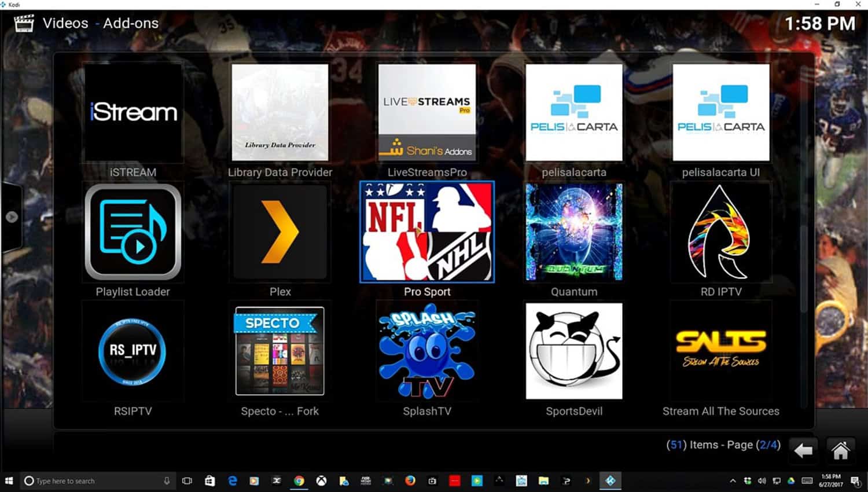Open the Library Data Provider add-on
Viewport: 868px width, 492px height.
pyautogui.click(x=280, y=113)
